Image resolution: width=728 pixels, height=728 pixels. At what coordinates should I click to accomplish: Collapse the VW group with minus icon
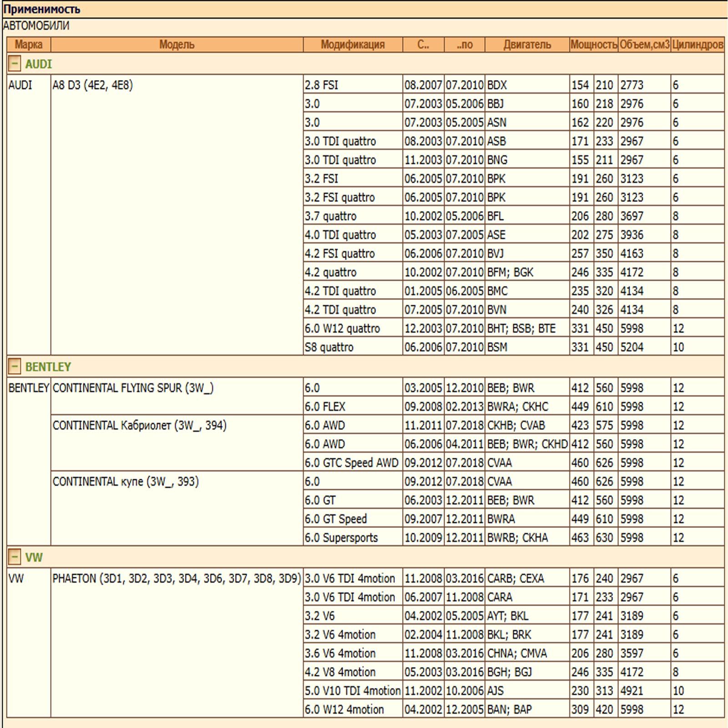pyautogui.click(x=14, y=557)
